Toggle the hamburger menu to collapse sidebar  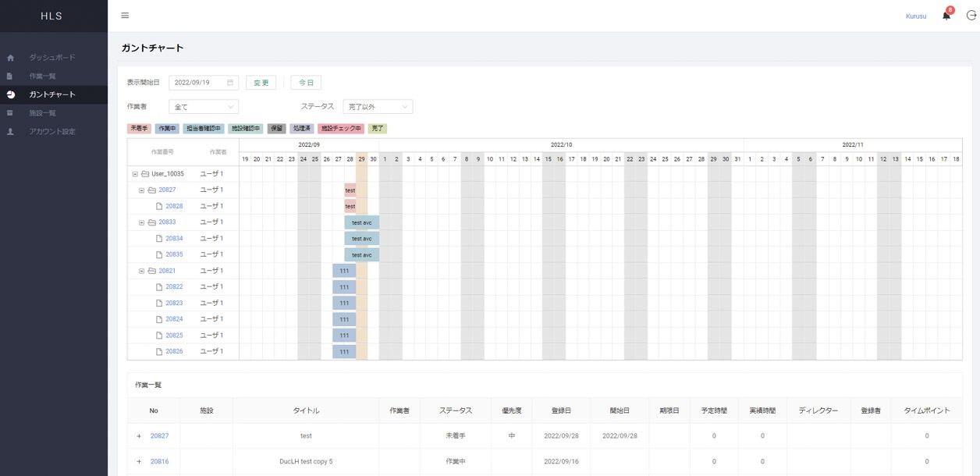tap(125, 16)
